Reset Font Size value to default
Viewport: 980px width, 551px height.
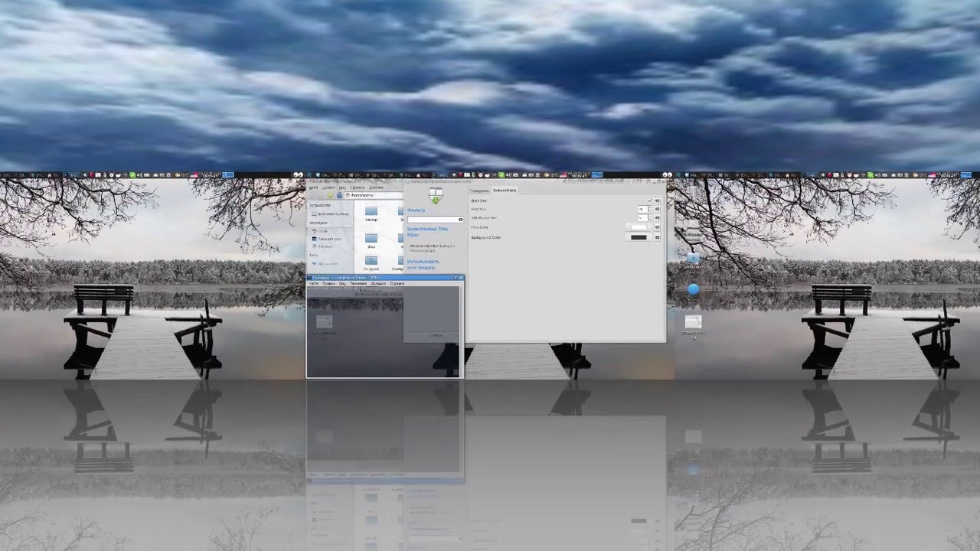coord(657,209)
